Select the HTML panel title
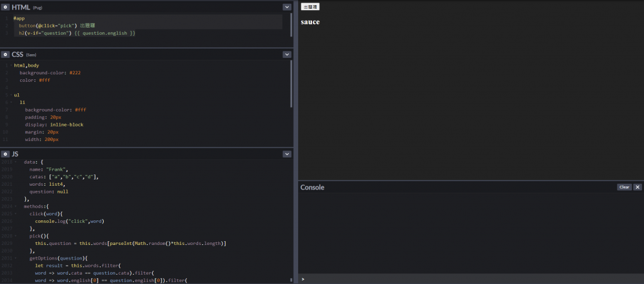Viewport: 644px width, 284px height. click(x=21, y=7)
